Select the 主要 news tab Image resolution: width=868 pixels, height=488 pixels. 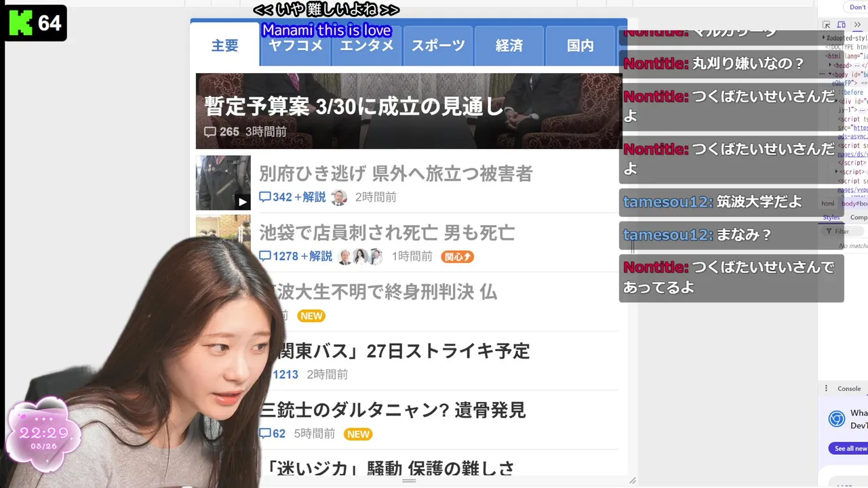[x=224, y=45]
